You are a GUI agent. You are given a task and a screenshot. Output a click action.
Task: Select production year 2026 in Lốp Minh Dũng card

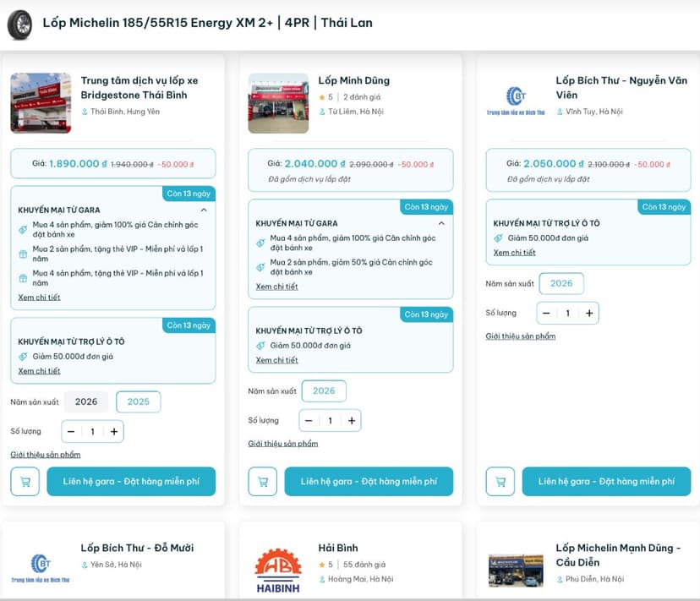(324, 391)
